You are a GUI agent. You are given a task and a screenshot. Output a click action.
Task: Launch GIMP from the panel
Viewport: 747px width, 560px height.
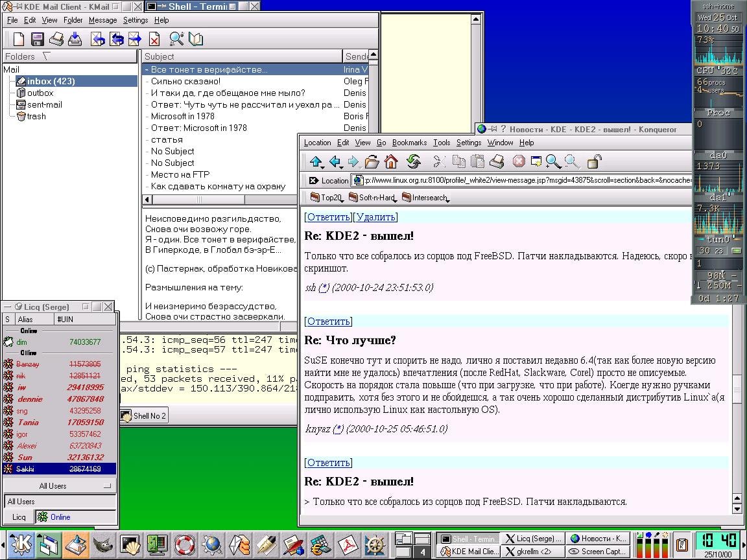[102, 545]
